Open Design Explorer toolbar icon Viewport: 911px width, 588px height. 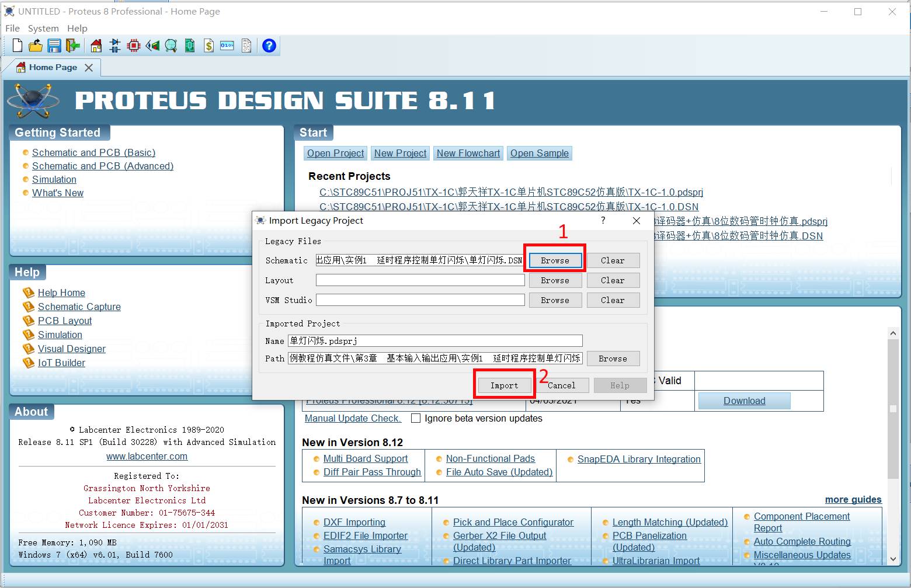click(171, 46)
